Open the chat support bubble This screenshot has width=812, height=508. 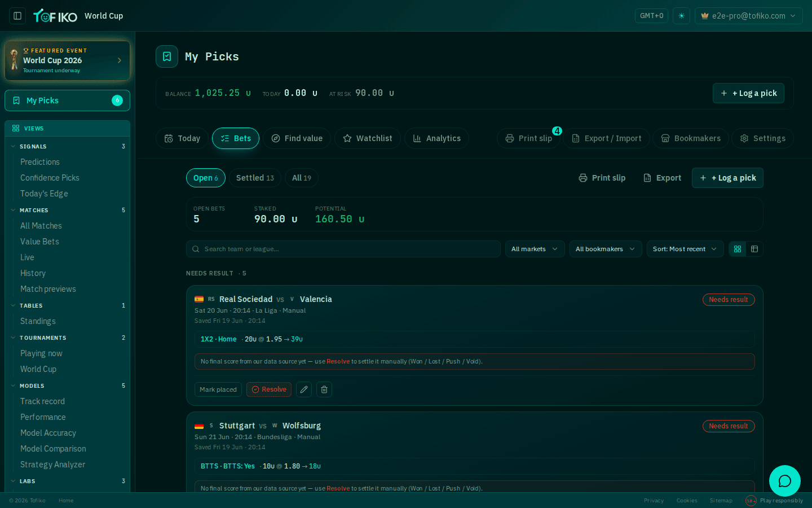point(785,481)
